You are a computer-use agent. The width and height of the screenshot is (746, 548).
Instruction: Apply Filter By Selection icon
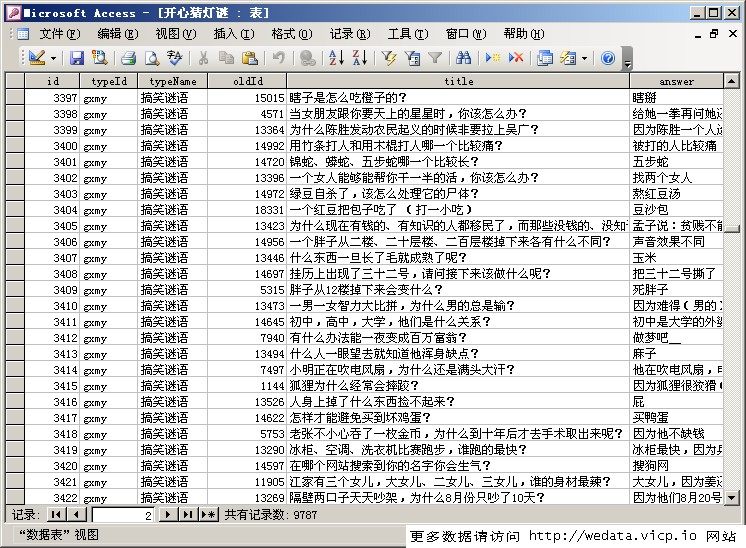click(389, 58)
